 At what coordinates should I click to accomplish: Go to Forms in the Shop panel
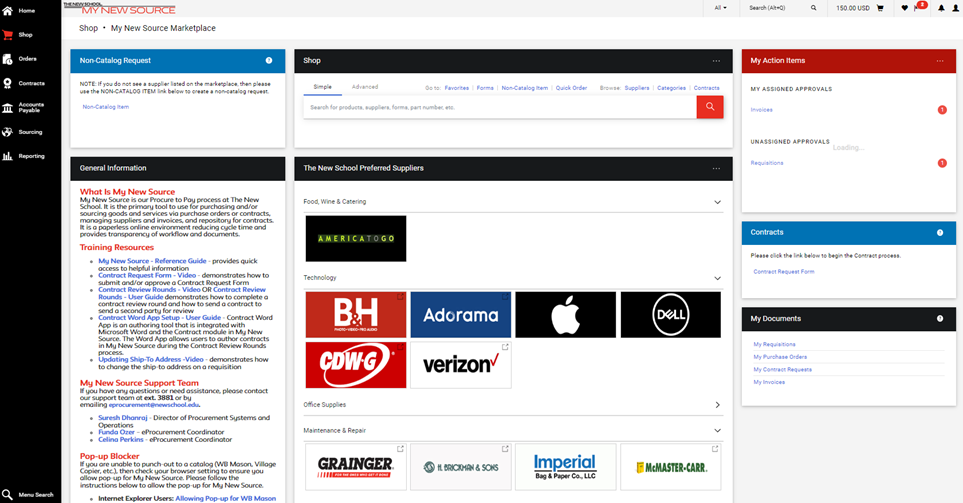tap(485, 88)
